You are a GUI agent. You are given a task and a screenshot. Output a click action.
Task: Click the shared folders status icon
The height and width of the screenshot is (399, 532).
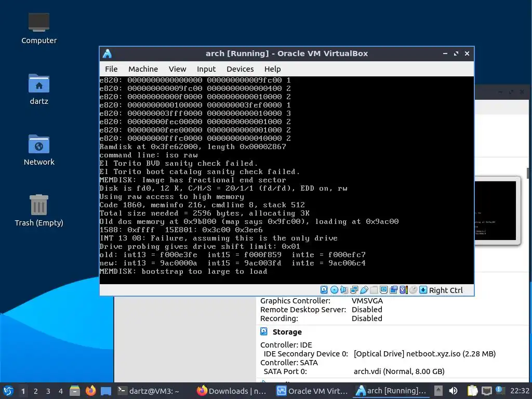pos(374,290)
